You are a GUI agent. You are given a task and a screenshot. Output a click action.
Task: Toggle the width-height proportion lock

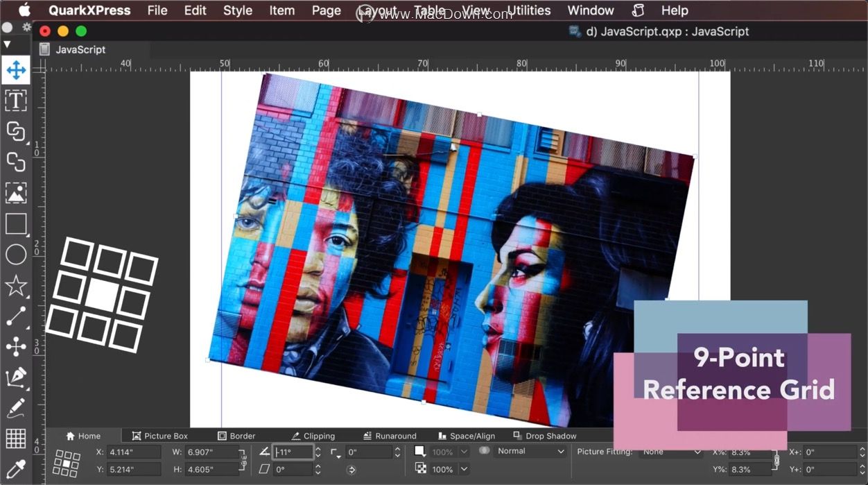(x=243, y=460)
